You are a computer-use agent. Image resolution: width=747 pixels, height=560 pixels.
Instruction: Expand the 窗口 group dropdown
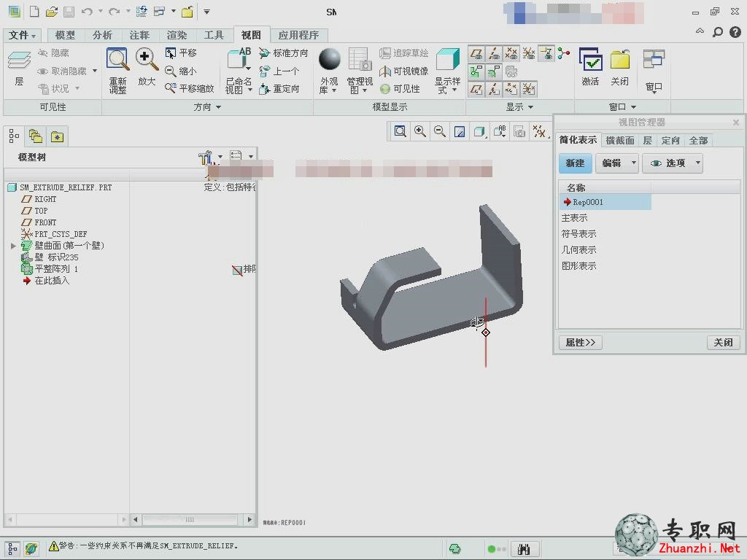[623, 107]
